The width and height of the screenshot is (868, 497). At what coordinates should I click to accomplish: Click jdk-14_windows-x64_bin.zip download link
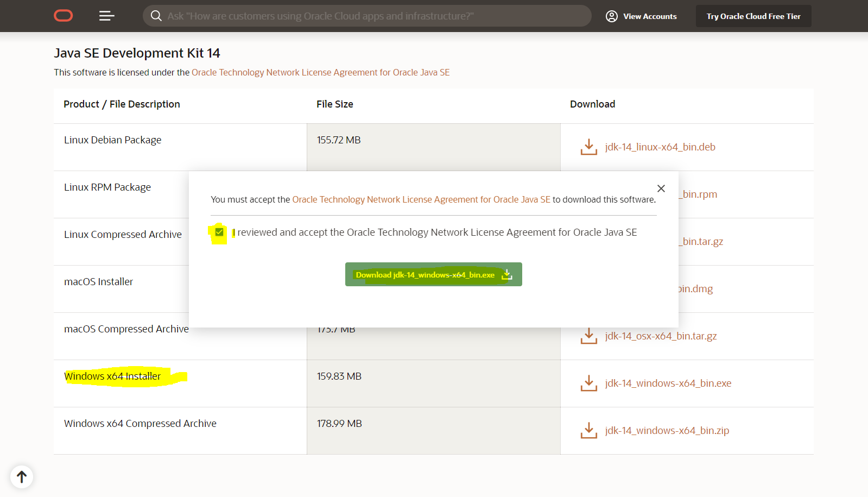click(x=667, y=430)
